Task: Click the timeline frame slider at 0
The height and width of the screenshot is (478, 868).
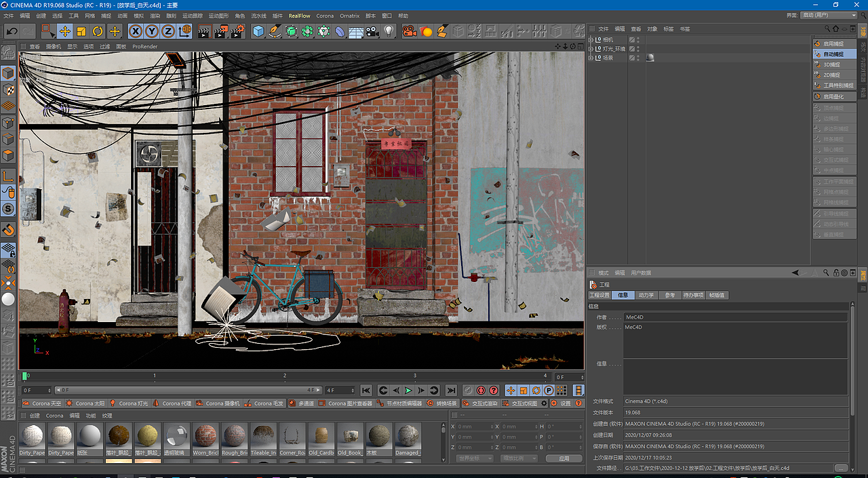Action: click(x=25, y=376)
